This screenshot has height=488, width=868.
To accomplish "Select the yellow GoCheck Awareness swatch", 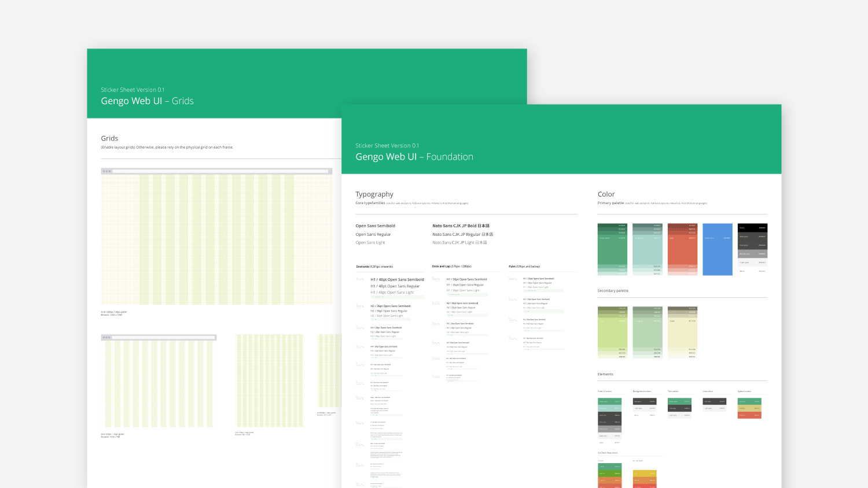I will point(645,474).
